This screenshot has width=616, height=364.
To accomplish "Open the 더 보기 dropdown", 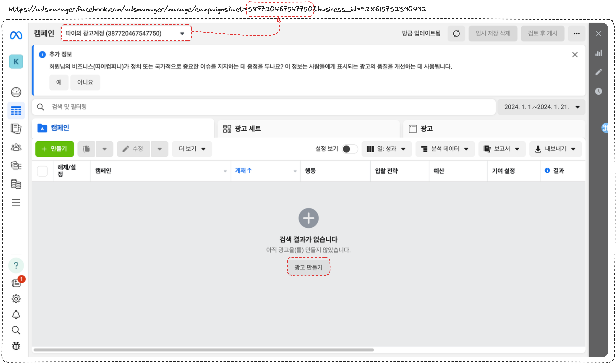I will pos(192,149).
